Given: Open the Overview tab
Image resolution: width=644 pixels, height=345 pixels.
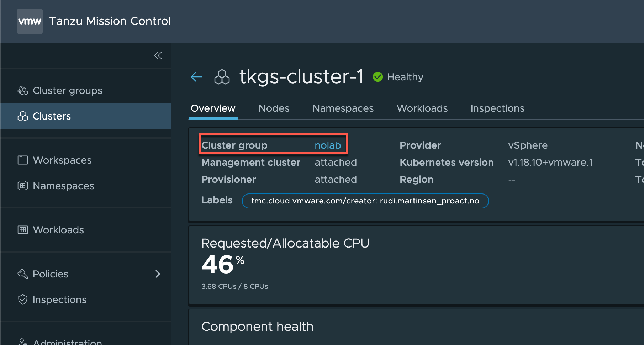Looking at the screenshot, I should click(x=213, y=108).
